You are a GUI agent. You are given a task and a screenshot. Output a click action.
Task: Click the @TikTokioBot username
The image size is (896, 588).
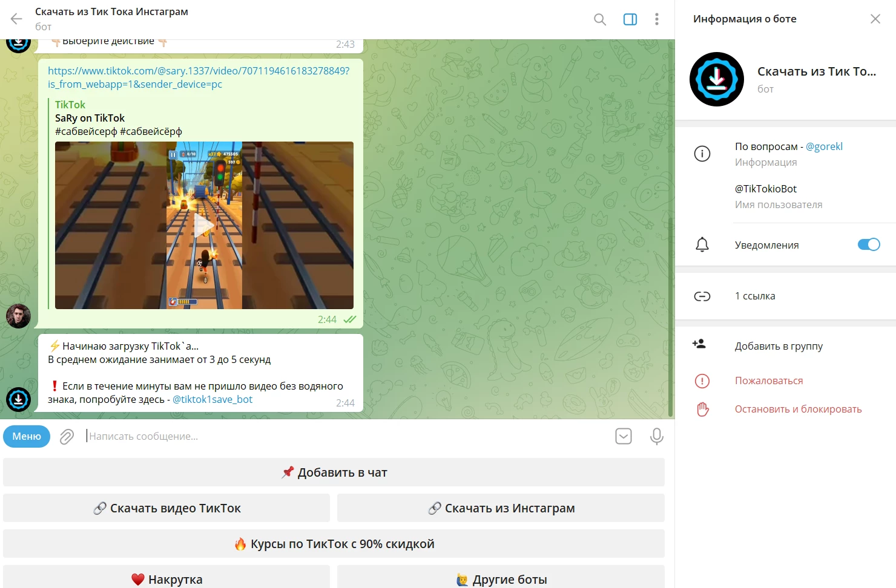[766, 189]
